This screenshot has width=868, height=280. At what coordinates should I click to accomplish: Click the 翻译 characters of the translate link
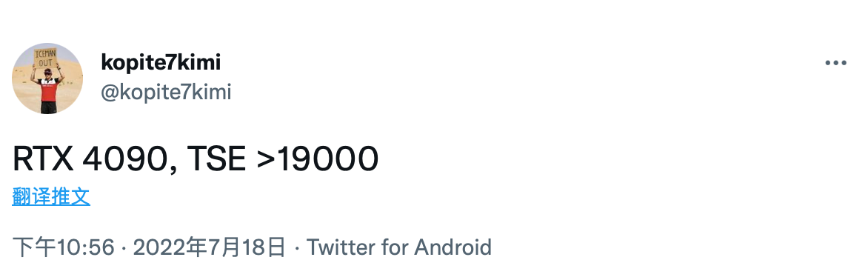coord(32,196)
